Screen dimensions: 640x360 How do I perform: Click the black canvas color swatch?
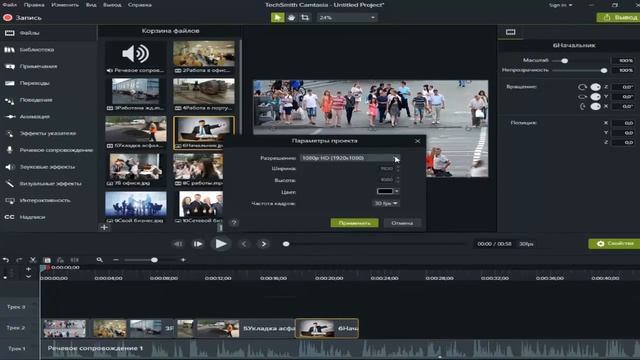pyautogui.click(x=385, y=191)
